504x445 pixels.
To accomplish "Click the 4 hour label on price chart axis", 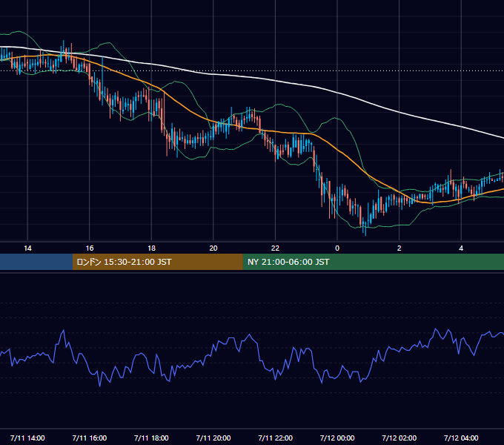I will pos(461,248).
